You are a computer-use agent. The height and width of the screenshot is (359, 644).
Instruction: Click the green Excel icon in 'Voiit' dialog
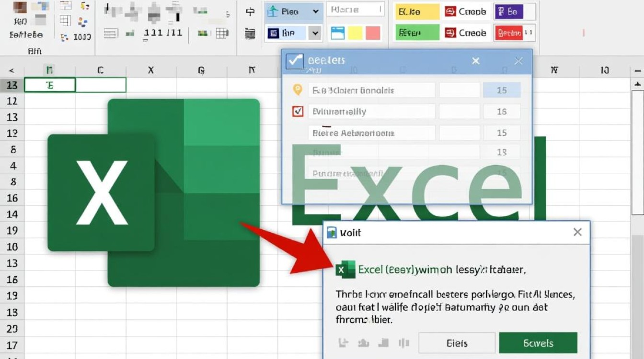click(x=345, y=269)
